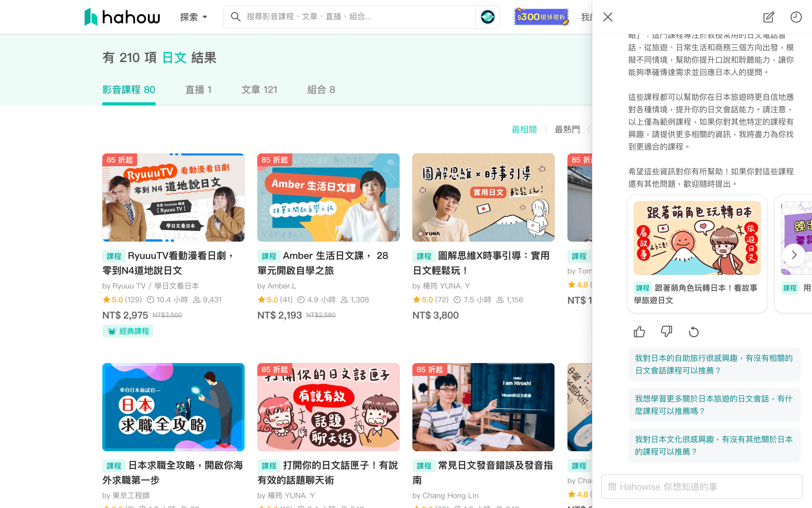Screen dimensions: 812x508
Task: Click the search magnifier icon
Action: pos(236,17)
